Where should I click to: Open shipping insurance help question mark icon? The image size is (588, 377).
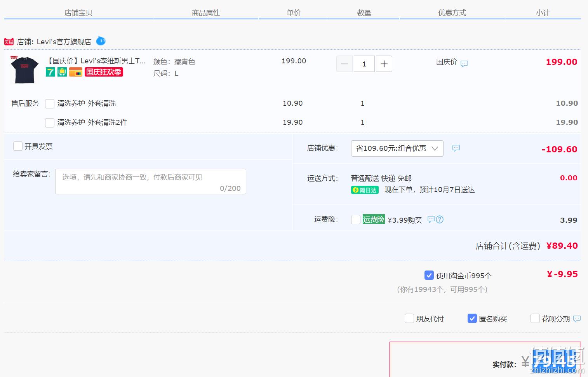click(x=440, y=219)
